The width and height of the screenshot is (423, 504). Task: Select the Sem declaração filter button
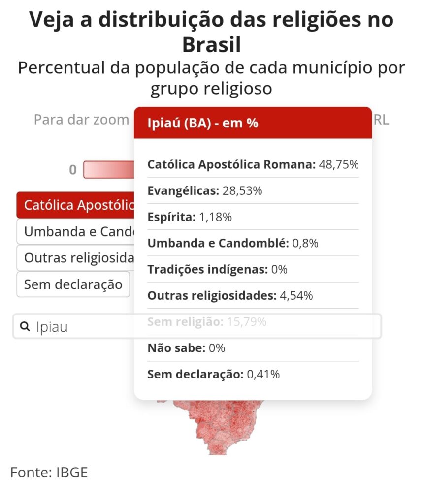click(x=73, y=284)
